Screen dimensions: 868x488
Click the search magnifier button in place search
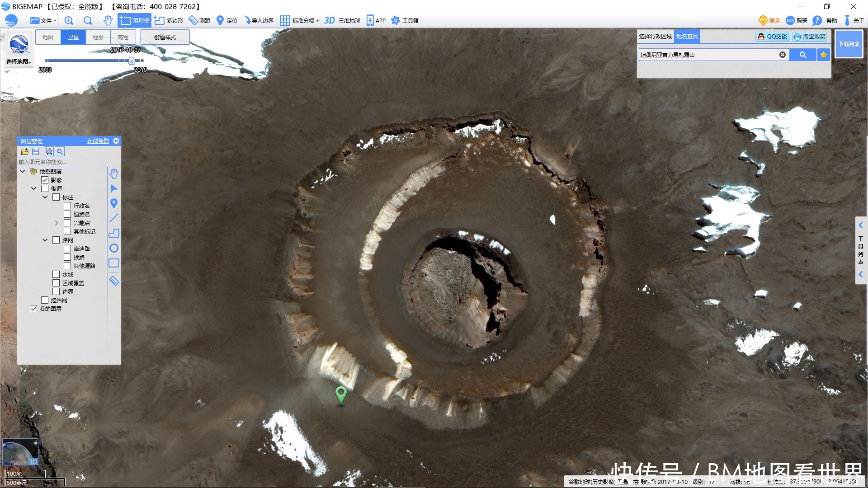[803, 55]
